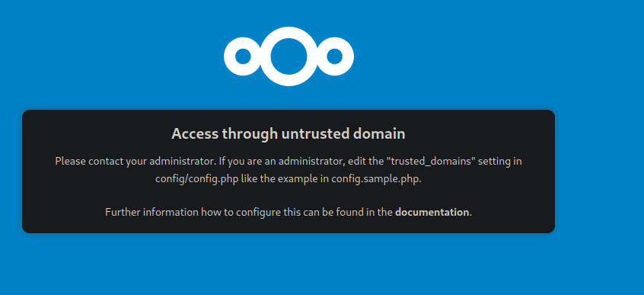Open the documentation link
The width and height of the screenshot is (644, 295).
coord(432,213)
